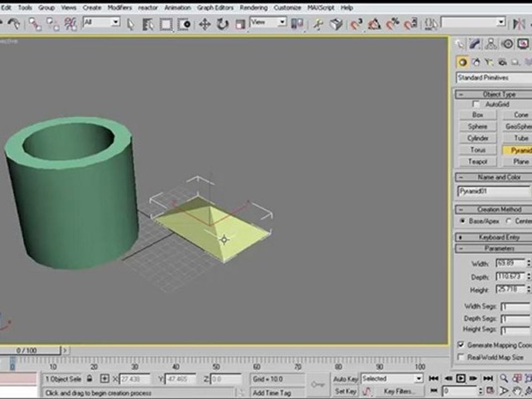
Task: Click the Mirror tool icon
Action: (x=519, y=24)
